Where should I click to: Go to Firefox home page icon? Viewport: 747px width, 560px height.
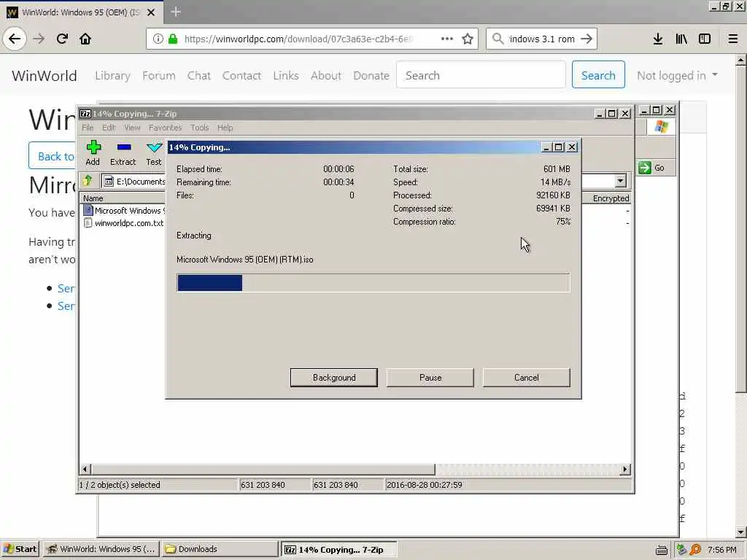point(85,39)
